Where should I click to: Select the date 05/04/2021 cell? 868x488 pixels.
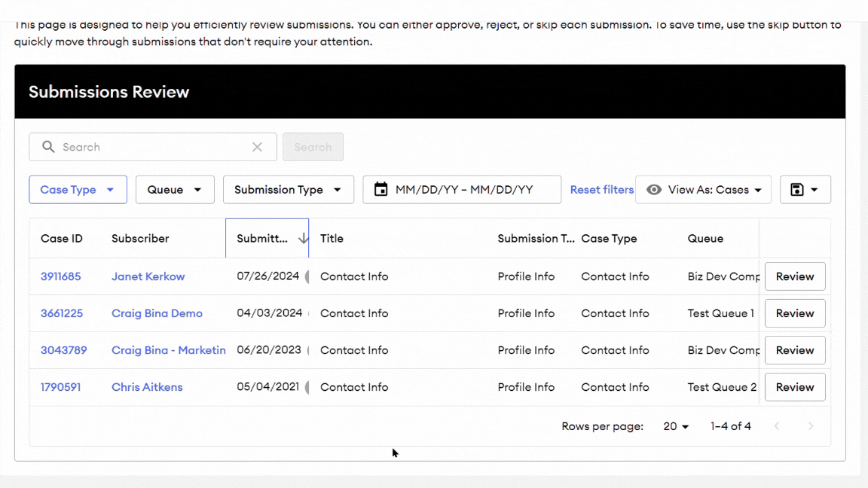point(268,387)
